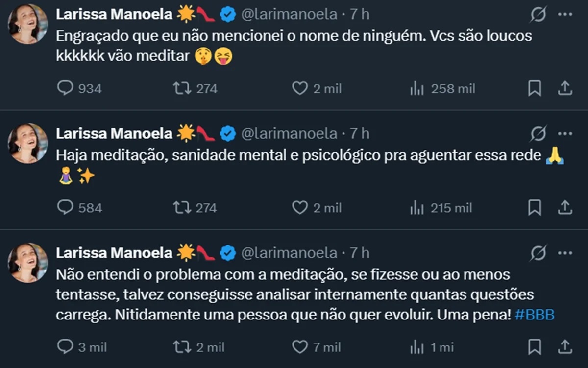Screen dimensions: 588x368
Task: Reply to the "Haja meditação" tweet
Action: pos(65,208)
